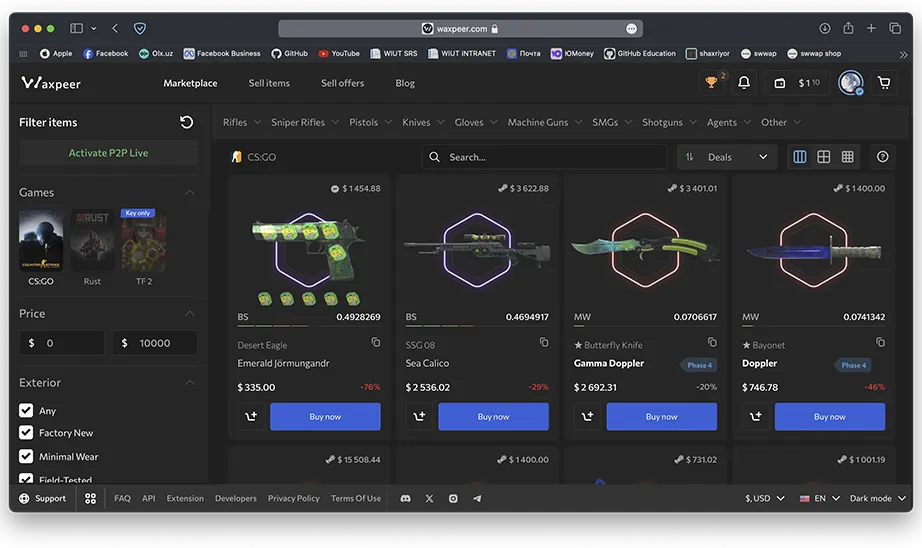Open the Dark mode theme selector

click(877, 499)
